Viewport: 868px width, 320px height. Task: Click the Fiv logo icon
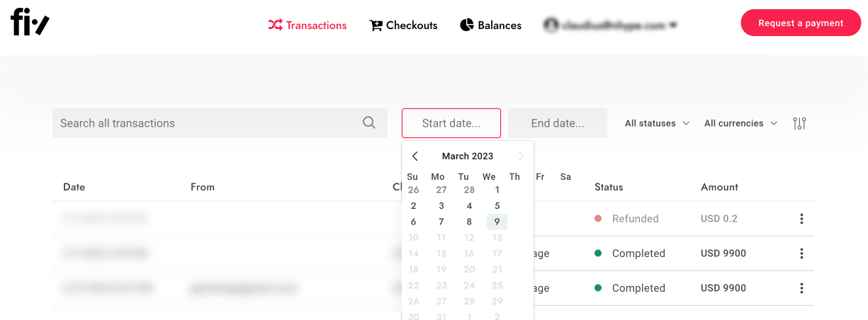click(30, 24)
